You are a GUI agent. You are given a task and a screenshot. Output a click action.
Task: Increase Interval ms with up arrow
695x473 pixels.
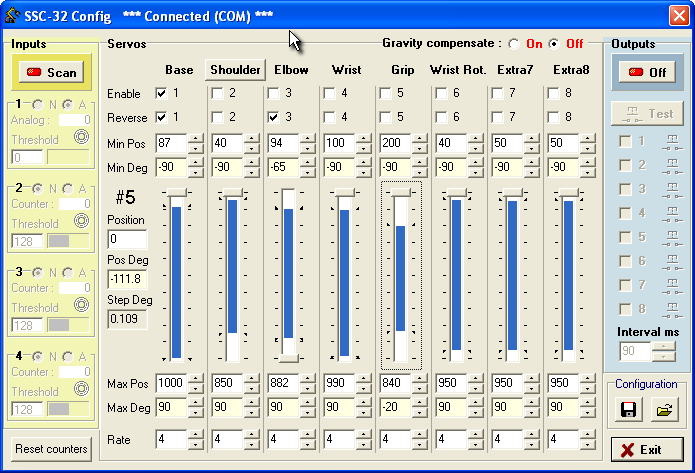tap(663, 346)
